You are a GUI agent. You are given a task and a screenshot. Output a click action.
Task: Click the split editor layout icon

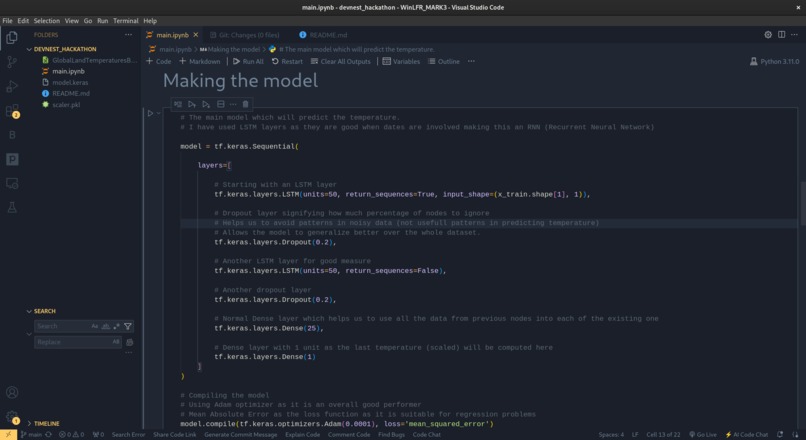click(781, 34)
